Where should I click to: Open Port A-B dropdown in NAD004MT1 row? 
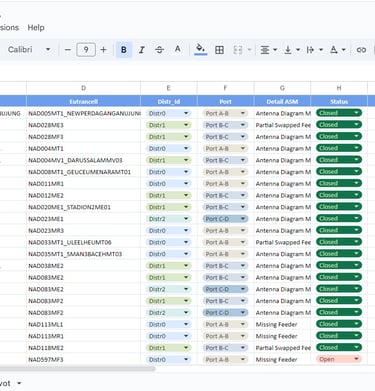[225, 149]
